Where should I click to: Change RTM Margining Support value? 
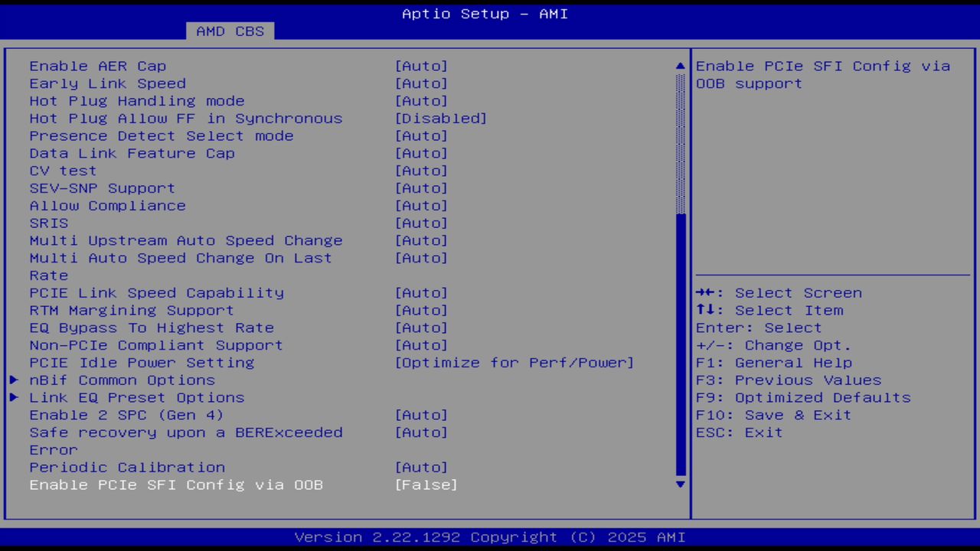click(x=421, y=310)
